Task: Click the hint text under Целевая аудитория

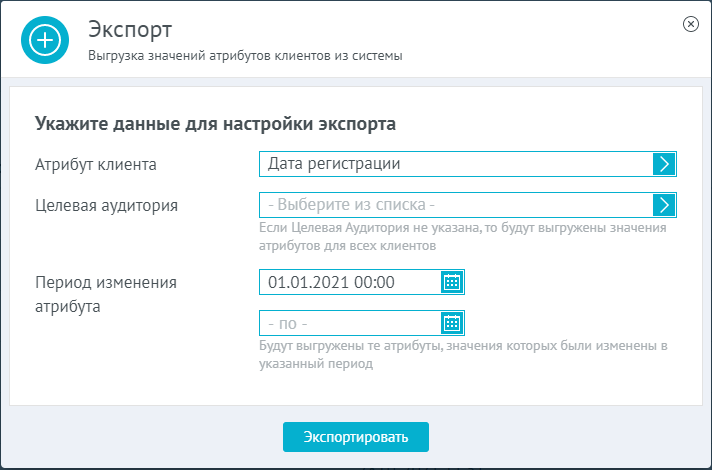Action: point(463,237)
